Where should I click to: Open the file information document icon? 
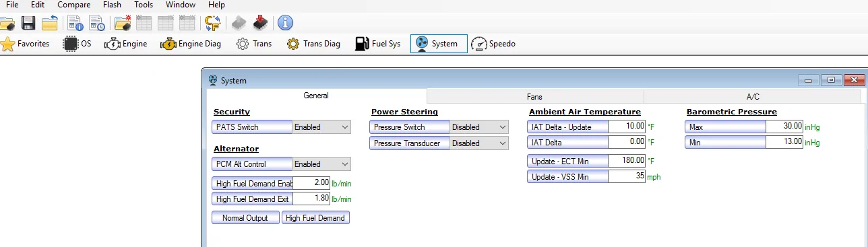[x=75, y=24]
